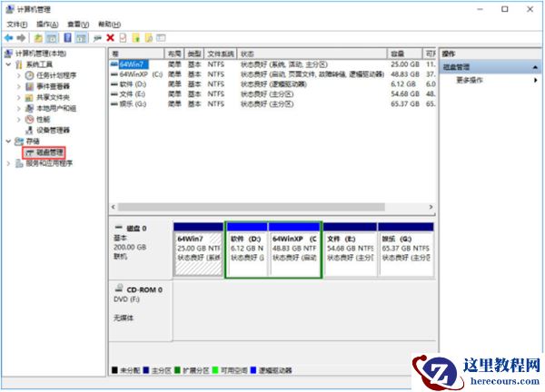Click the CD-ROM 0 disc drive icon
The image size is (545, 392).
click(119, 288)
